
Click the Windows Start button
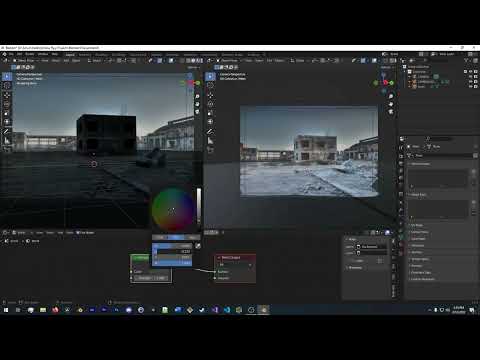(6, 310)
